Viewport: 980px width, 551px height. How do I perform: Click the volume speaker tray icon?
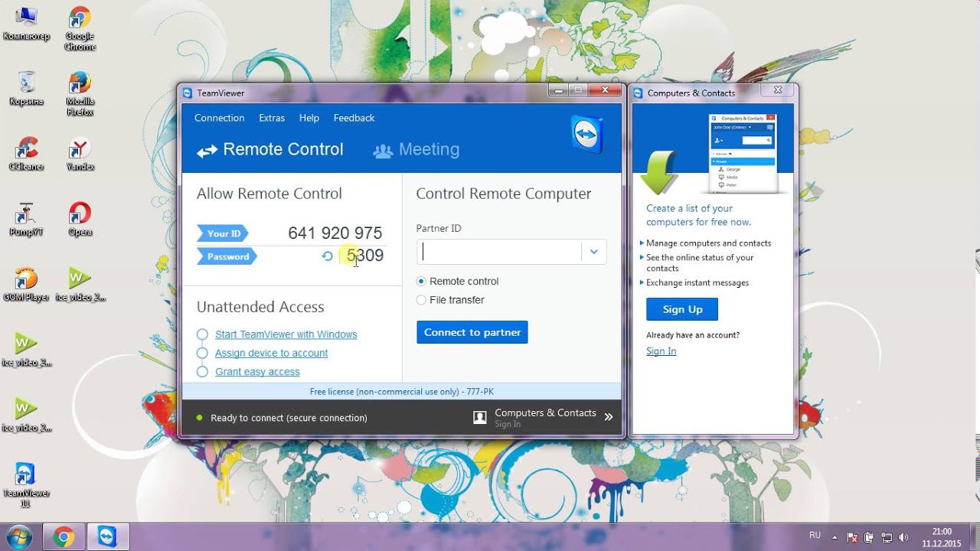(903, 537)
